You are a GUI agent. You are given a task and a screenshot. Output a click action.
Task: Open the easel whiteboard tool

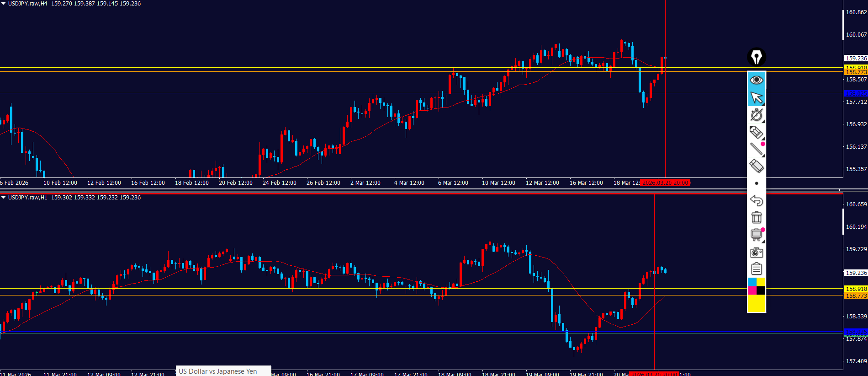coord(757,235)
